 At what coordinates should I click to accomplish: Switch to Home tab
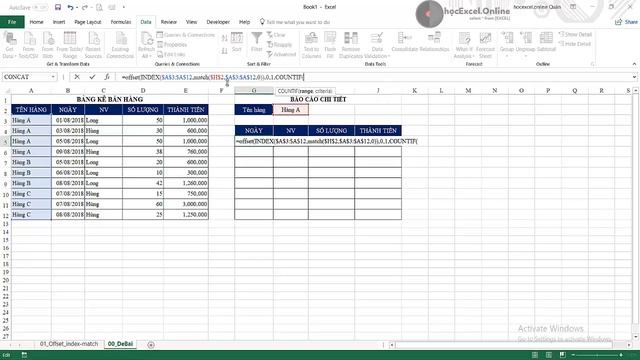click(x=36, y=22)
